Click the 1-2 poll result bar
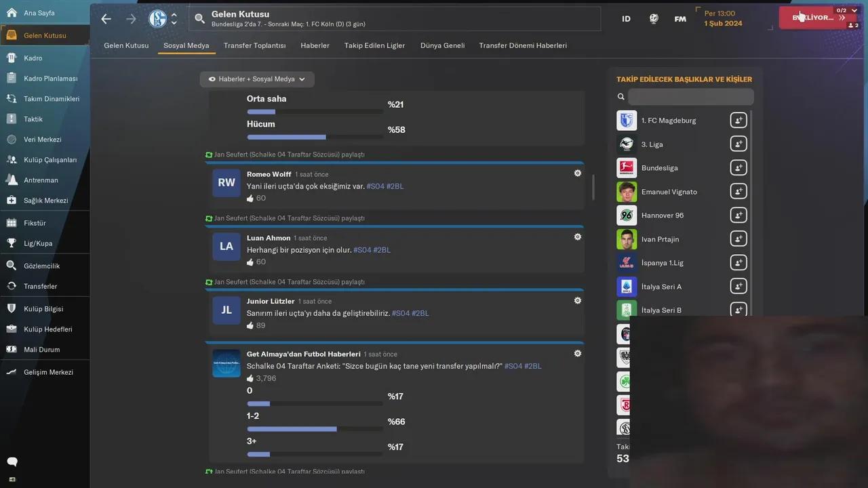 coord(315,429)
